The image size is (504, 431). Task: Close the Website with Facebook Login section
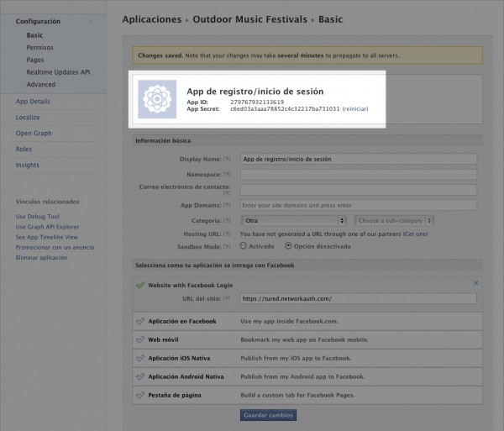pyautogui.click(x=475, y=283)
